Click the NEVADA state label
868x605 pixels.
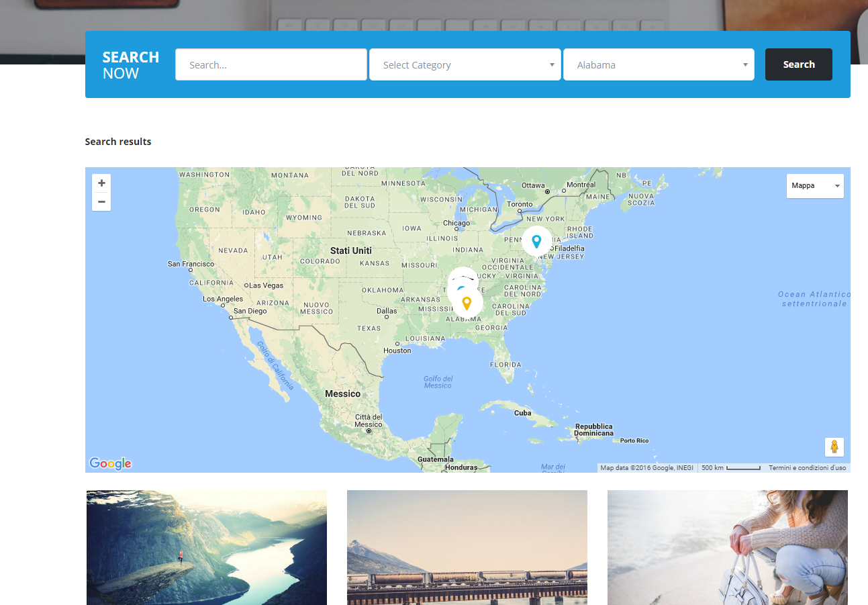click(233, 250)
